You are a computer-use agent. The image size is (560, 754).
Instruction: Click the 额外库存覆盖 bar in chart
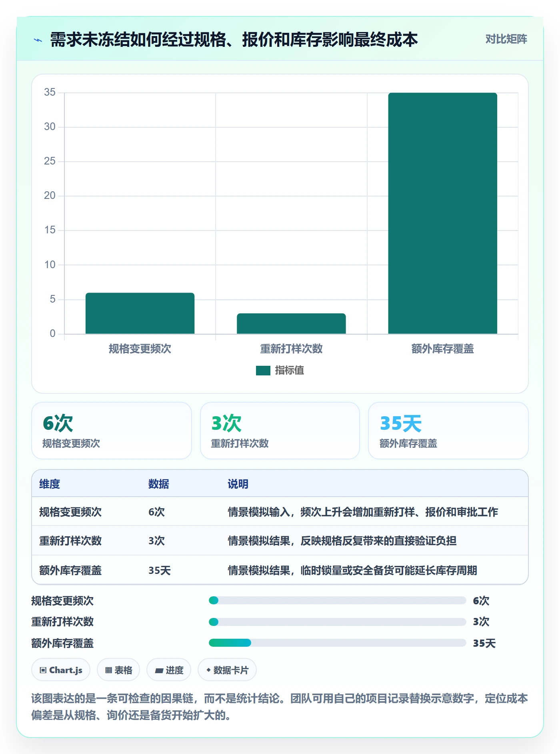[x=442, y=213]
